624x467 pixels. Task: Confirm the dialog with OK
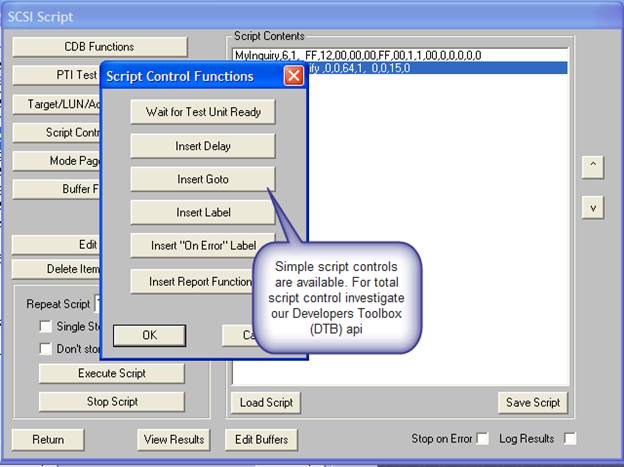149,335
